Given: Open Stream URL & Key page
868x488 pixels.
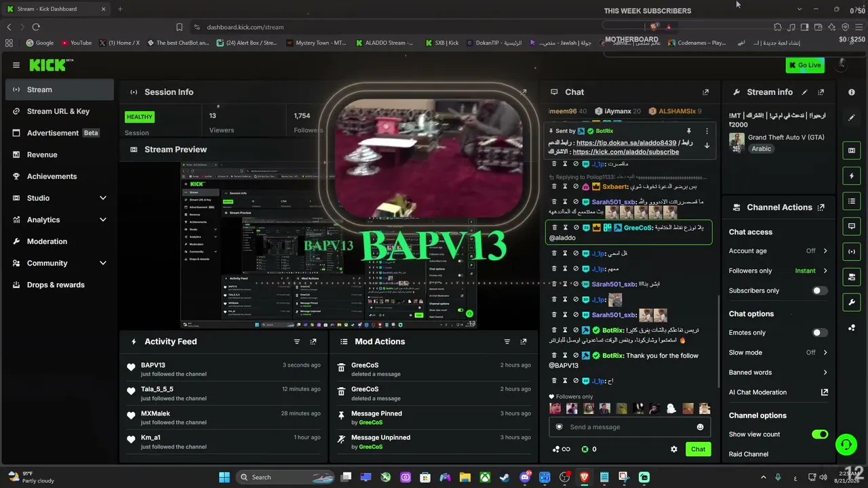Looking at the screenshot, I should pyautogui.click(x=60, y=111).
